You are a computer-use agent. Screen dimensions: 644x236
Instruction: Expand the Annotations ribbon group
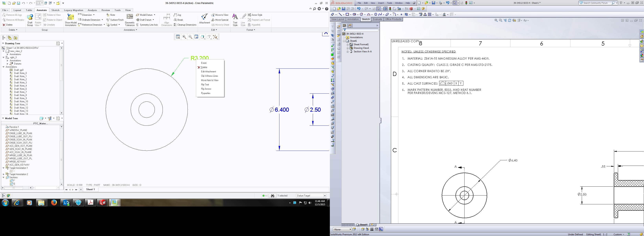coord(130,30)
